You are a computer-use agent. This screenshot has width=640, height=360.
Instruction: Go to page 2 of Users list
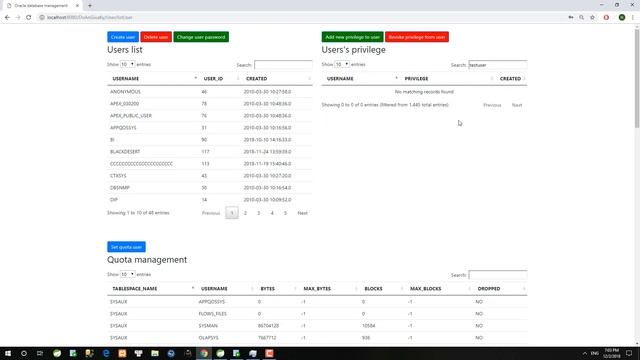tap(245, 213)
